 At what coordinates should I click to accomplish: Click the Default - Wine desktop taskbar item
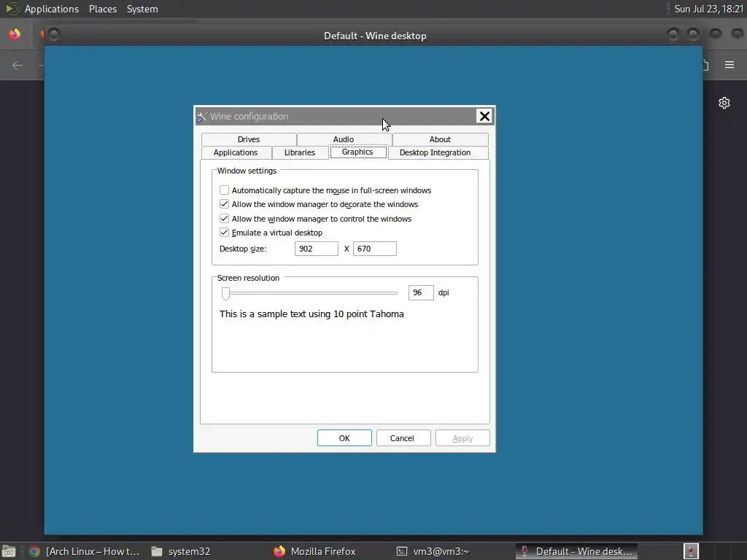577,551
